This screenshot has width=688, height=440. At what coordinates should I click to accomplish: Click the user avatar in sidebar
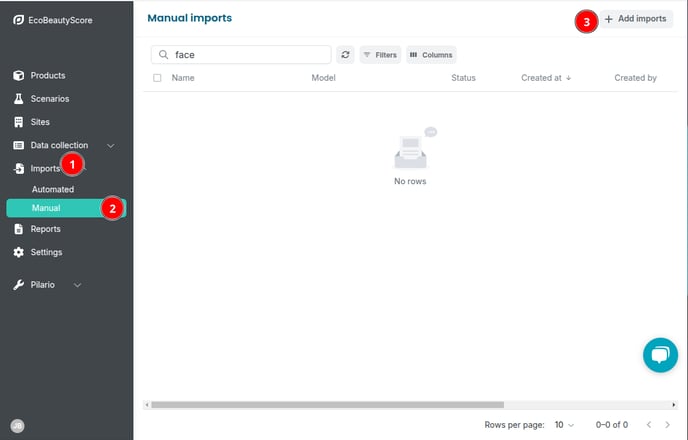[x=18, y=426]
